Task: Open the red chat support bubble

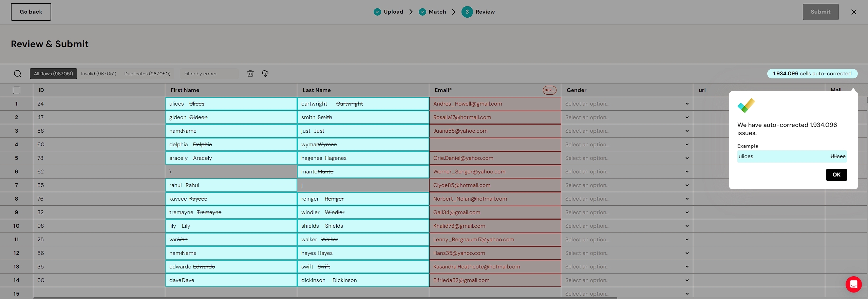Action: (853, 284)
